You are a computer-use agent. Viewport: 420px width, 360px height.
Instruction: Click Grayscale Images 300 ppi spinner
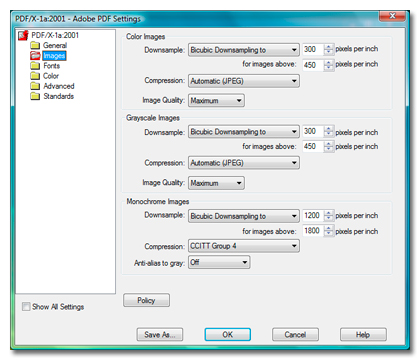tap(328, 131)
